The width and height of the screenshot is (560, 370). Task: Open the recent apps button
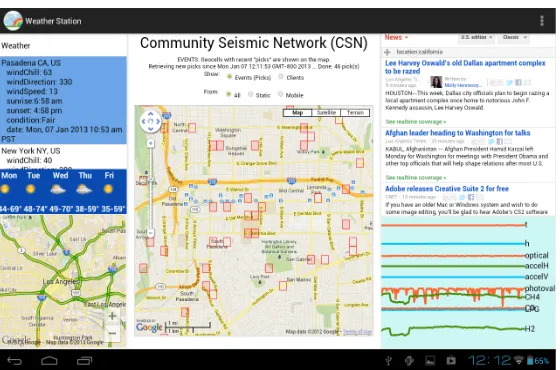[x=84, y=361]
